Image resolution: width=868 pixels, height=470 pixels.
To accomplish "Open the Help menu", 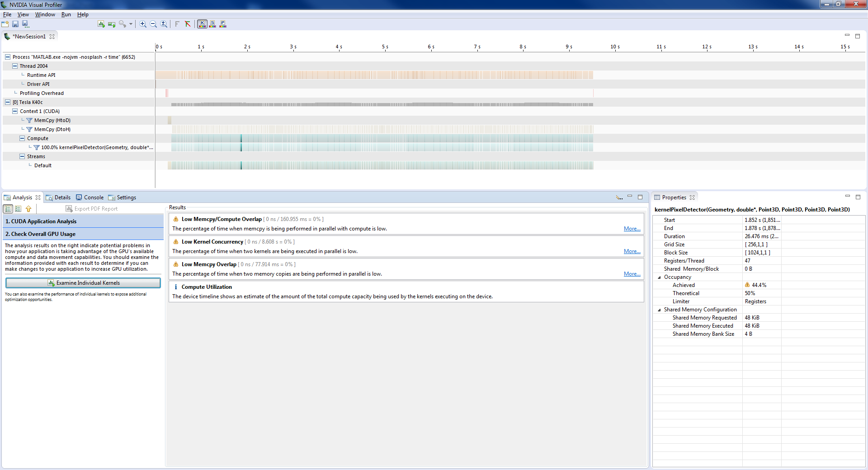I will click(83, 14).
